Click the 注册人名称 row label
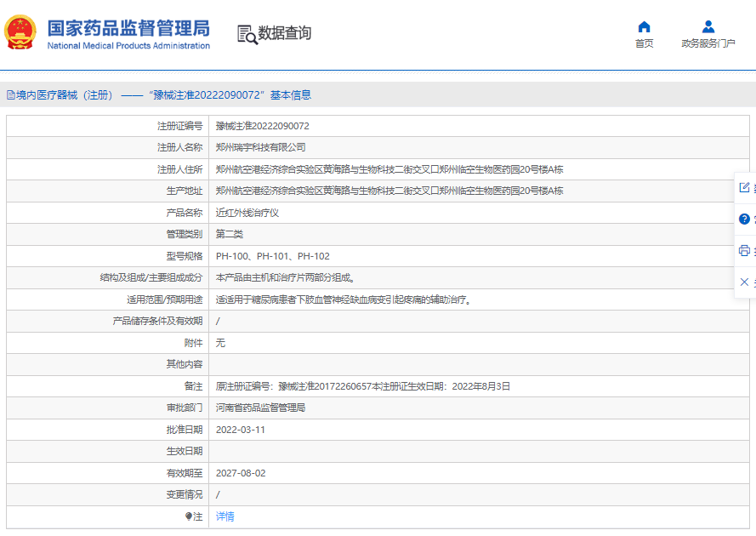The width and height of the screenshot is (756, 536). (179, 148)
